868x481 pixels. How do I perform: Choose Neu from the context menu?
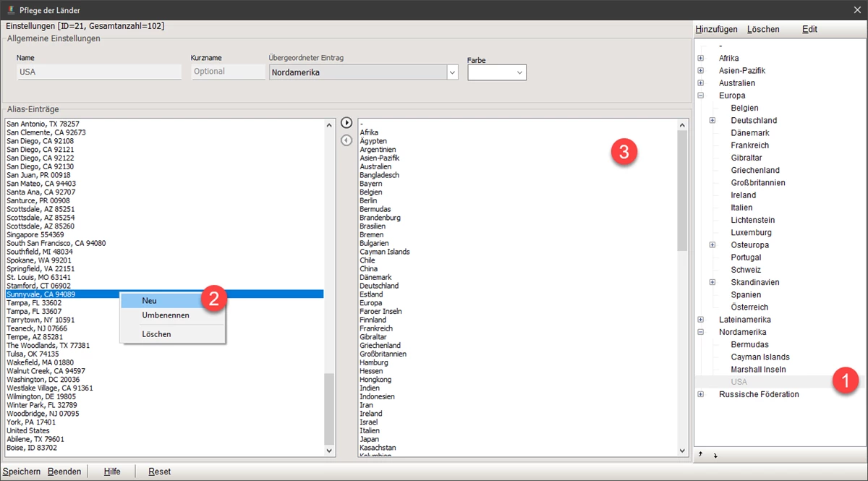pos(150,300)
